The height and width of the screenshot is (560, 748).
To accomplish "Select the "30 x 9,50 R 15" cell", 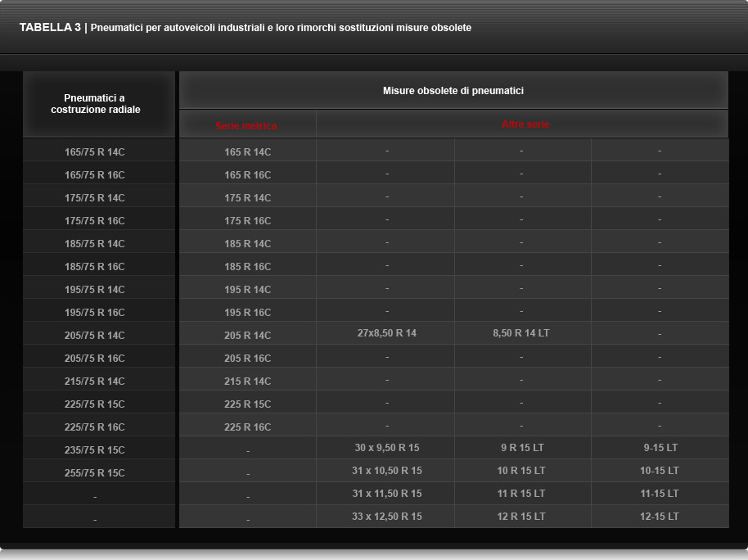I will pyautogui.click(x=387, y=447).
